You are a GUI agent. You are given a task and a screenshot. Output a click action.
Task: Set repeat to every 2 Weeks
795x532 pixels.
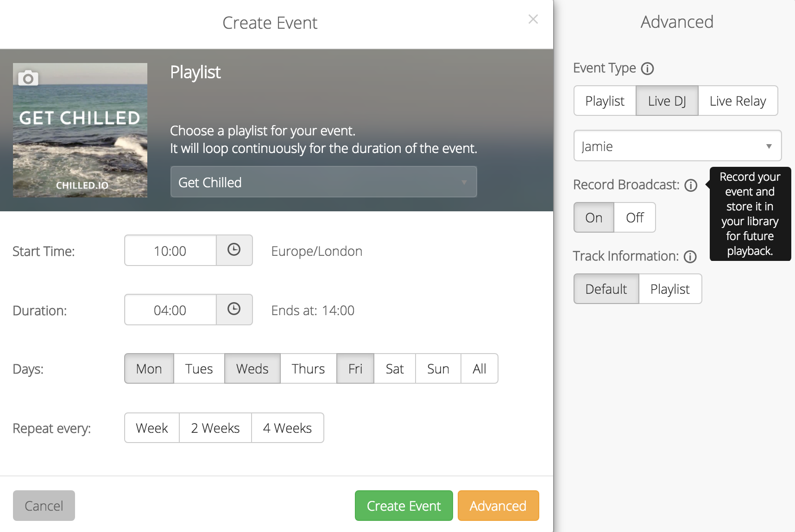tap(215, 428)
